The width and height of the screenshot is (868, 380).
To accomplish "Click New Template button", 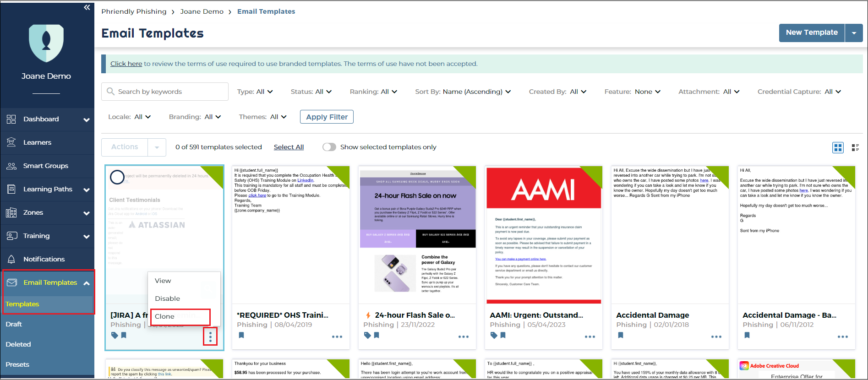I will [x=812, y=33].
